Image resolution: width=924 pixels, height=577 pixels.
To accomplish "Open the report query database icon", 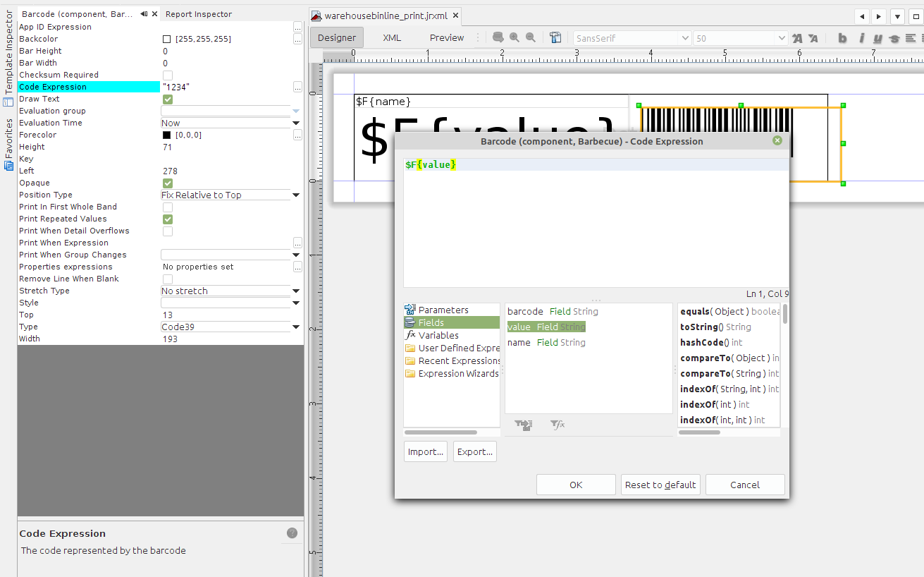I will click(498, 38).
